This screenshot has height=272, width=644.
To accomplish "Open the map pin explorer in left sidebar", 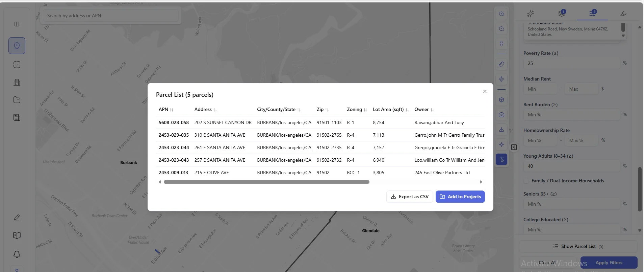I will 17,46.
